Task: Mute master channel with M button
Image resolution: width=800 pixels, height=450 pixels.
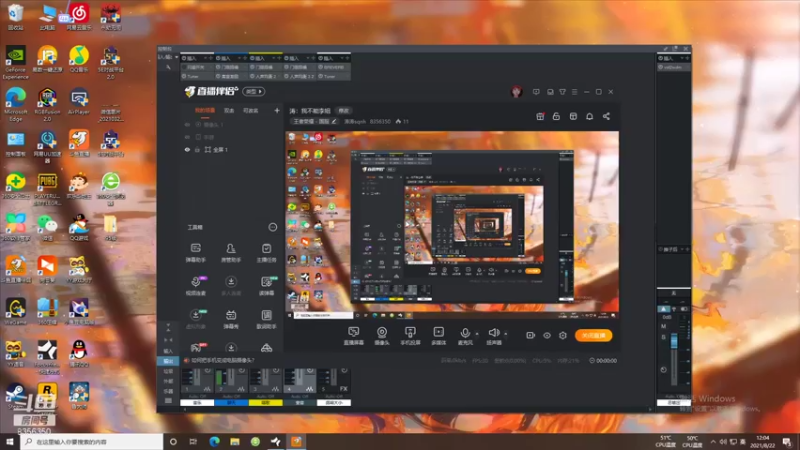Action: (664, 327)
